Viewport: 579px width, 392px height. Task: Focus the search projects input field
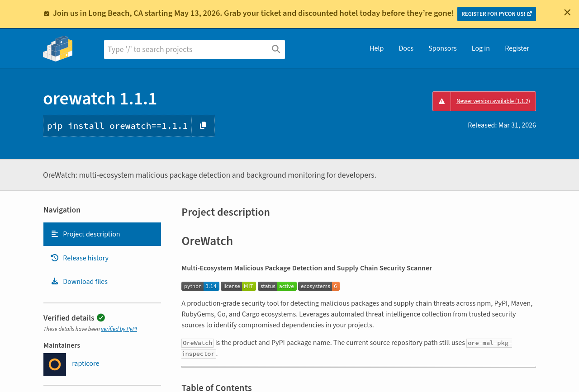point(186,49)
